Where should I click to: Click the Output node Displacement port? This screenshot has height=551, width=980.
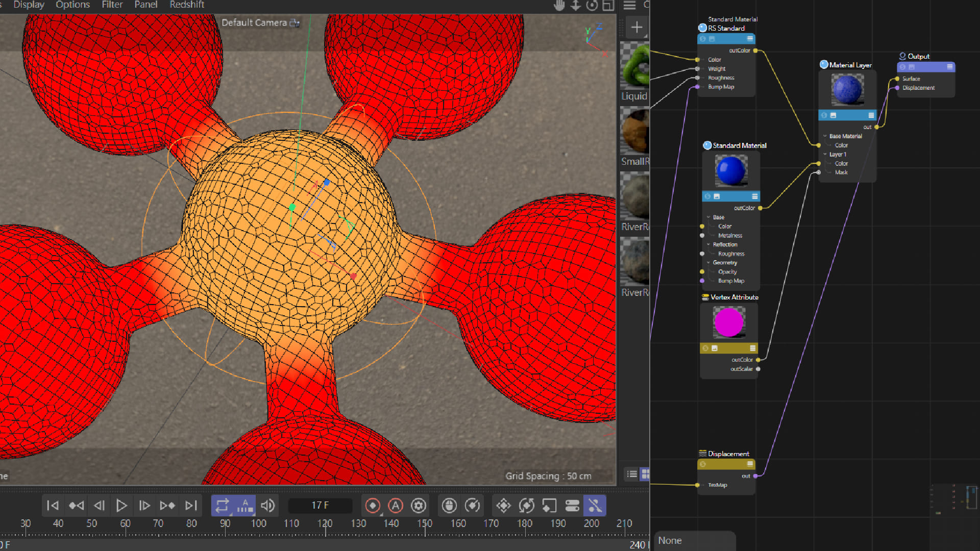click(x=897, y=88)
